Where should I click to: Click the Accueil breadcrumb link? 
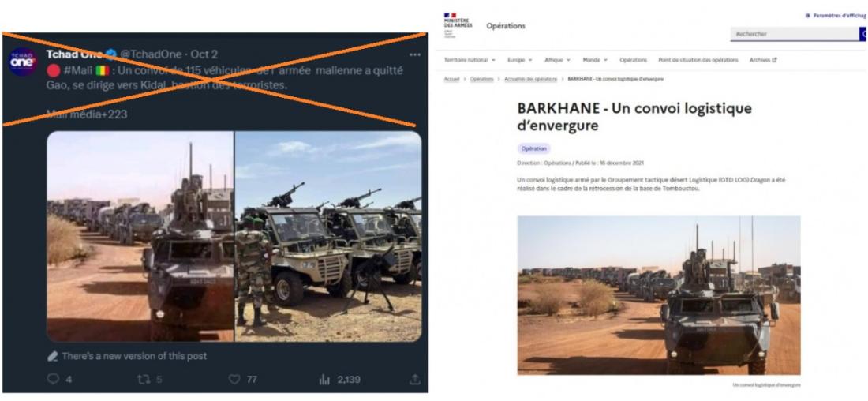pyautogui.click(x=451, y=79)
